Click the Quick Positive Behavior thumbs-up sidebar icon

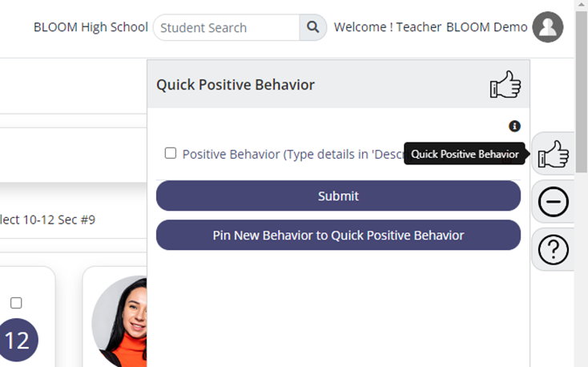(554, 154)
